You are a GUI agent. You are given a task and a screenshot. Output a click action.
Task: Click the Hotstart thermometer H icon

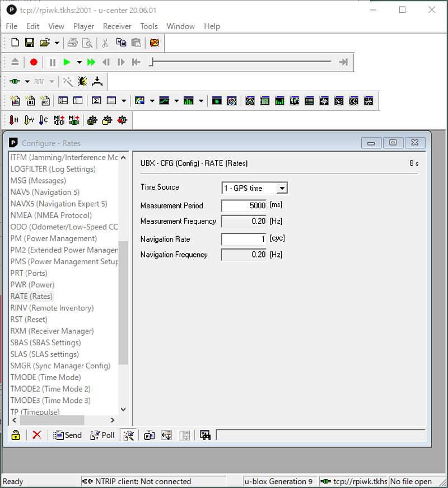13,120
